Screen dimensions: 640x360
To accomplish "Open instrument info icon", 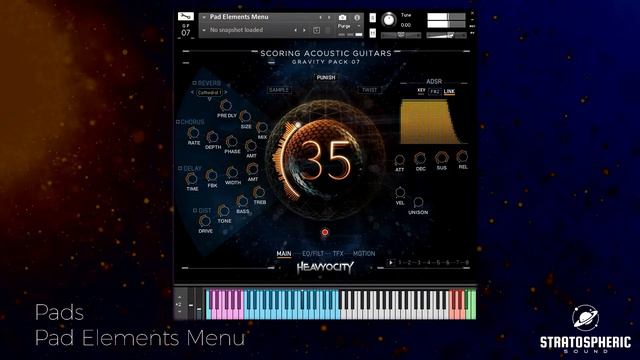I will (357, 18).
